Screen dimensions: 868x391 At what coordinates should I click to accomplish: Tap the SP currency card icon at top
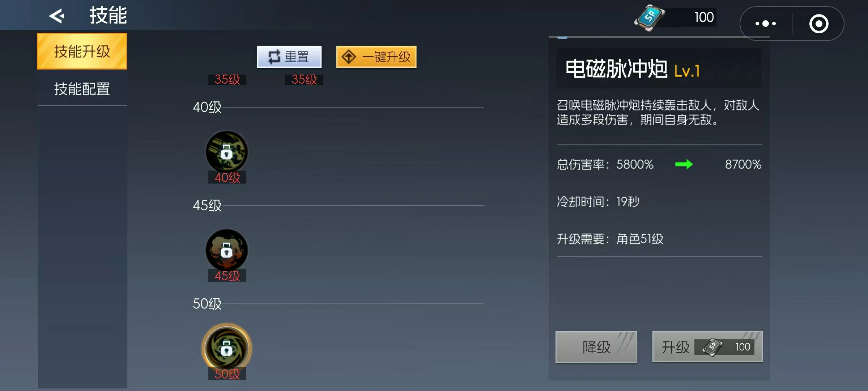tap(650, 17)
